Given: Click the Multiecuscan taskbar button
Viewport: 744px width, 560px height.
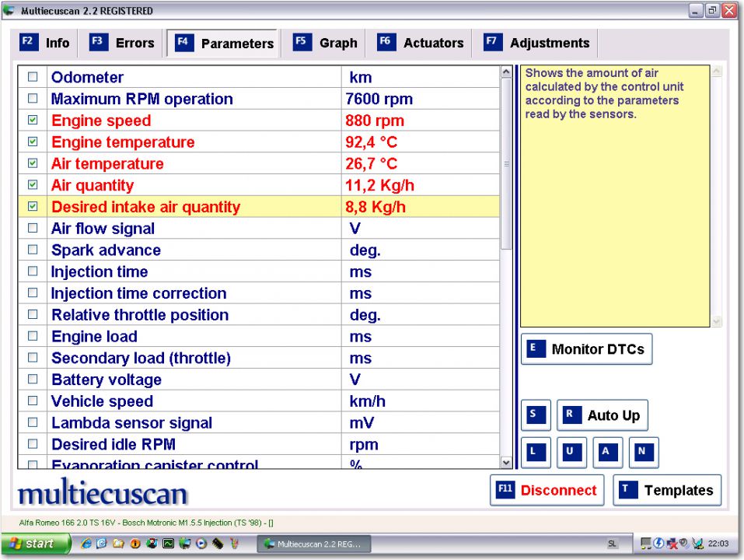Looking at the screenshot, I should tap(314, 544).
